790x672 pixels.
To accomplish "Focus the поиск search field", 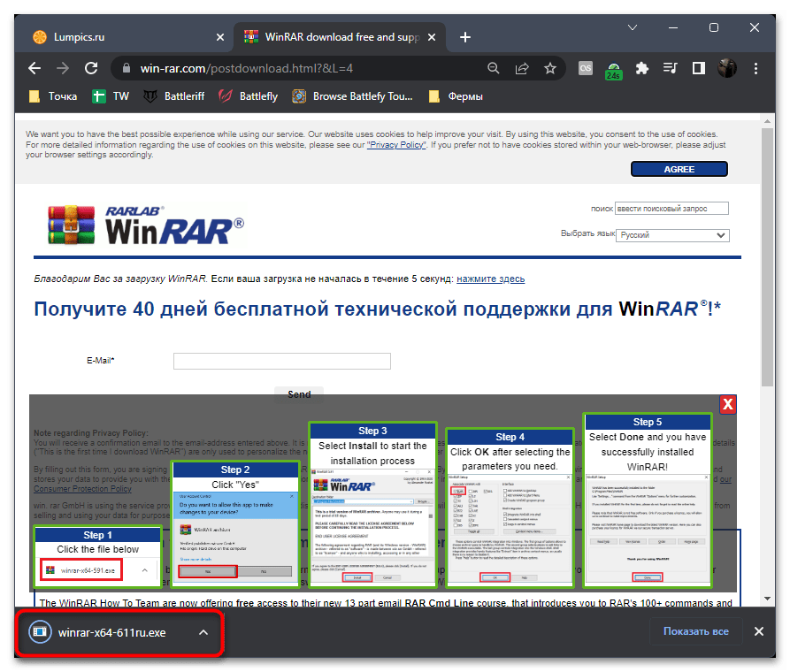I will coord(671,209).
